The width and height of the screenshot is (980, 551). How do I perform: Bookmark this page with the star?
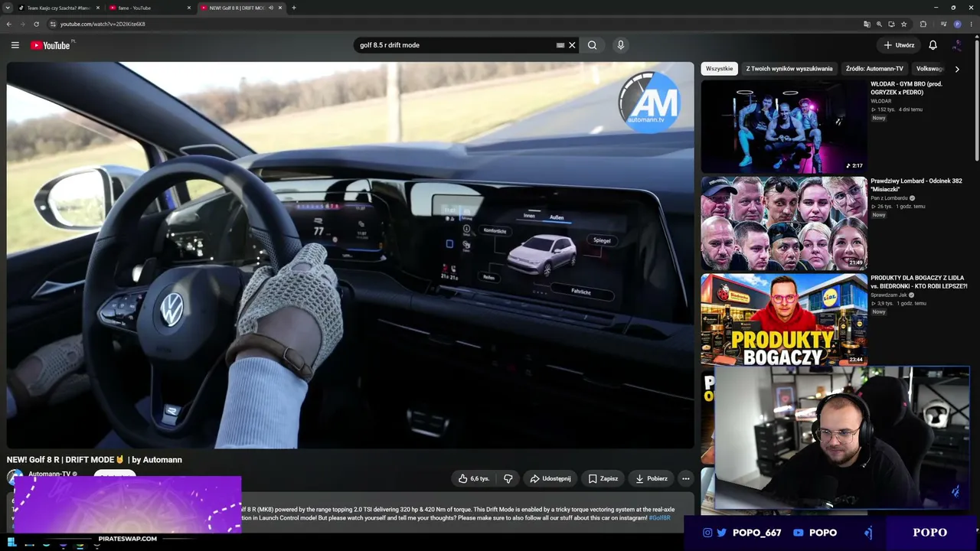[x=904, y=24]
